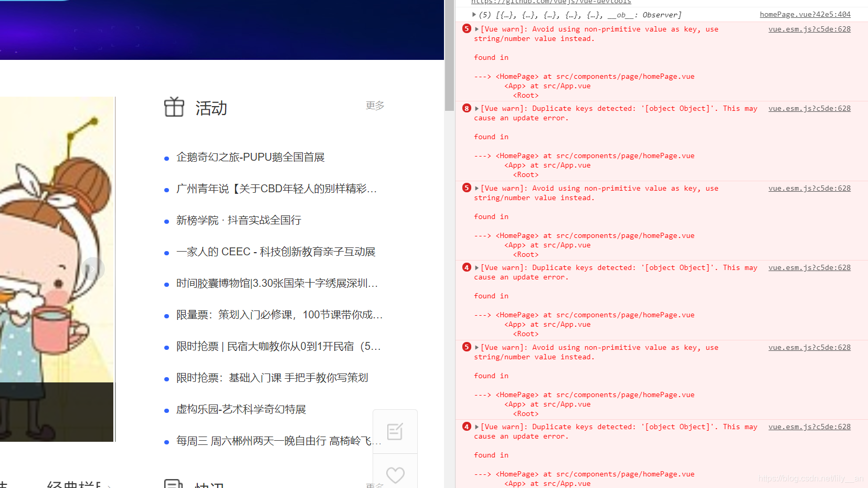Expand second 'Duplicate keys detected' error
This screenshot has width=868, height=488.
click(477, 268)
